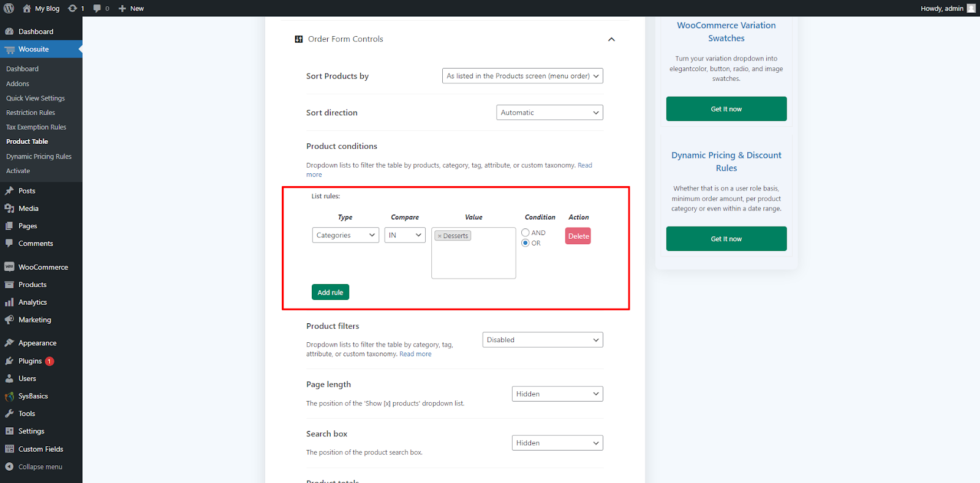Open the Activate submenu item

(18, 171)
